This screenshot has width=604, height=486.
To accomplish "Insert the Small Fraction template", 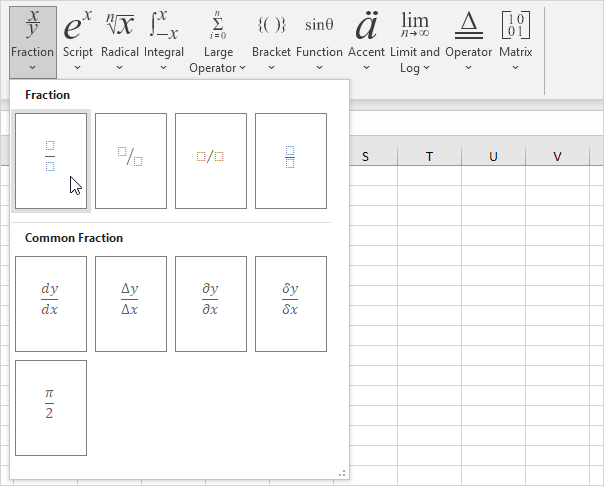I will (x=291, y=160).
